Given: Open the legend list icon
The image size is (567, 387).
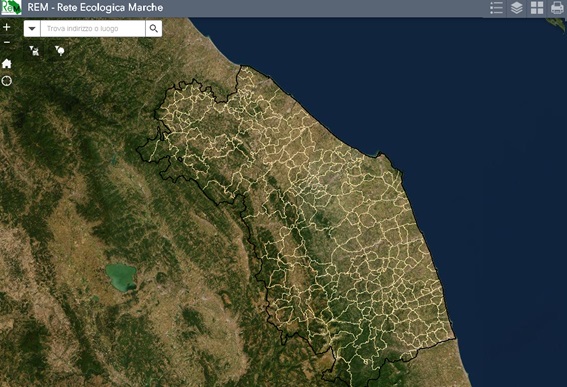Looking at the screenshot, I should pos(496,8).
